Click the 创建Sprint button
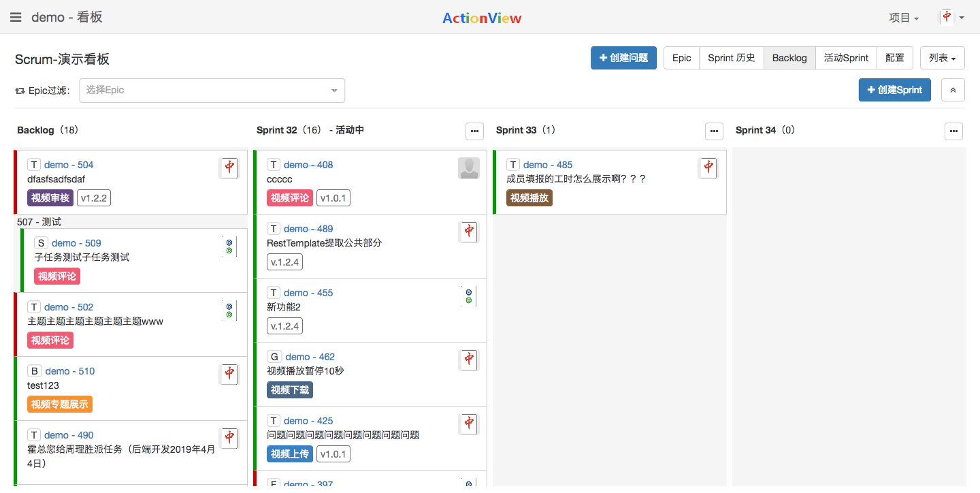Screen dimensions: 980x493 point(895,90)
